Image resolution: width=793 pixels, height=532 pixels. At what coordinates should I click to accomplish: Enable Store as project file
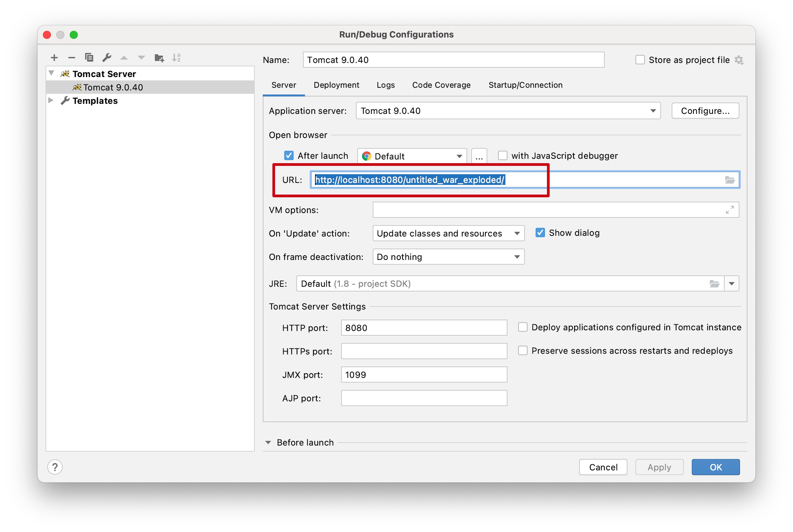pos(640,60)
